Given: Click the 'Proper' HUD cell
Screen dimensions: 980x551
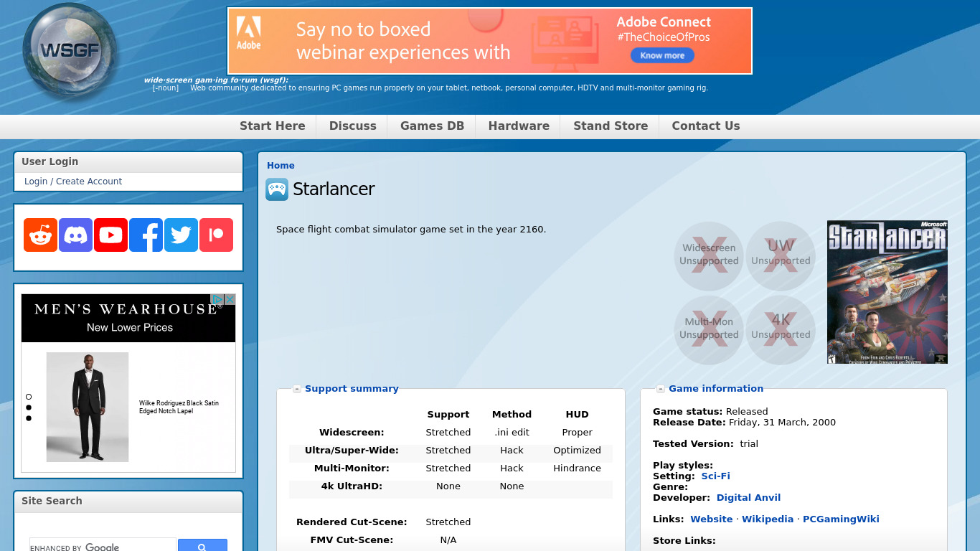Looking at the screenshot, I should tap(577, 433).
